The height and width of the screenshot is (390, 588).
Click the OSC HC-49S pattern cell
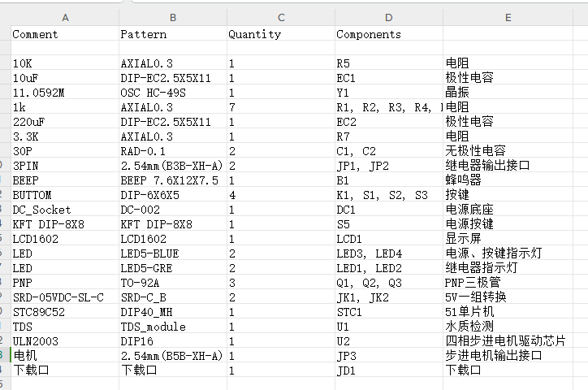click(x=153, y=93)
